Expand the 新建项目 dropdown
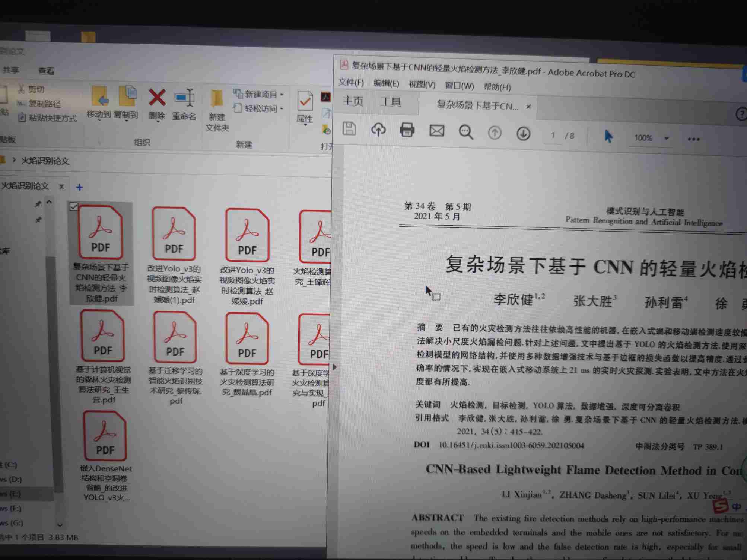This screenshot has height=560, width=747. click(x=282, y=95)
